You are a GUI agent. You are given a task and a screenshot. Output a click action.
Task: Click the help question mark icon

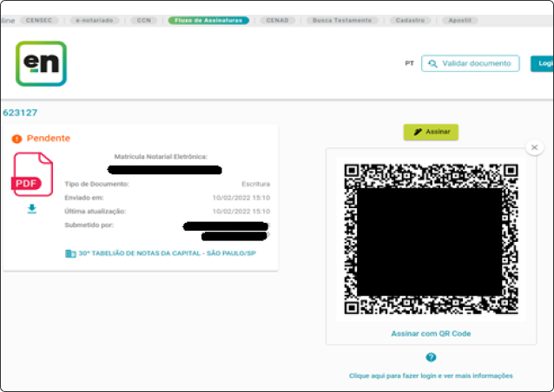[430, 357]
